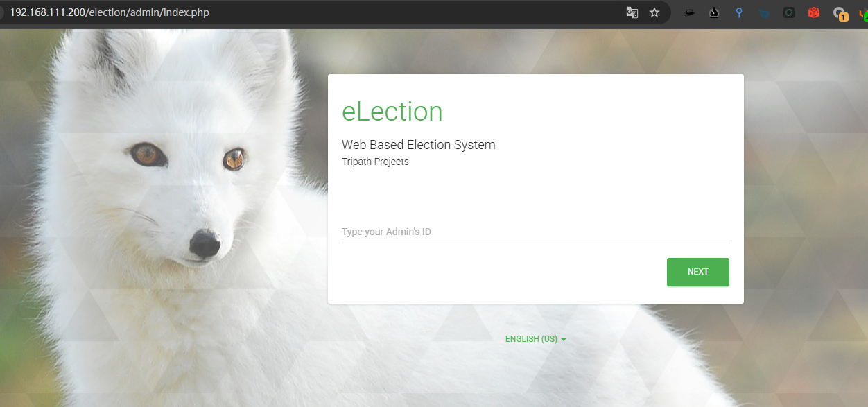The image size is (868, 407).
Task: Open the dark square green-circle extension
Action: point(789,12)
